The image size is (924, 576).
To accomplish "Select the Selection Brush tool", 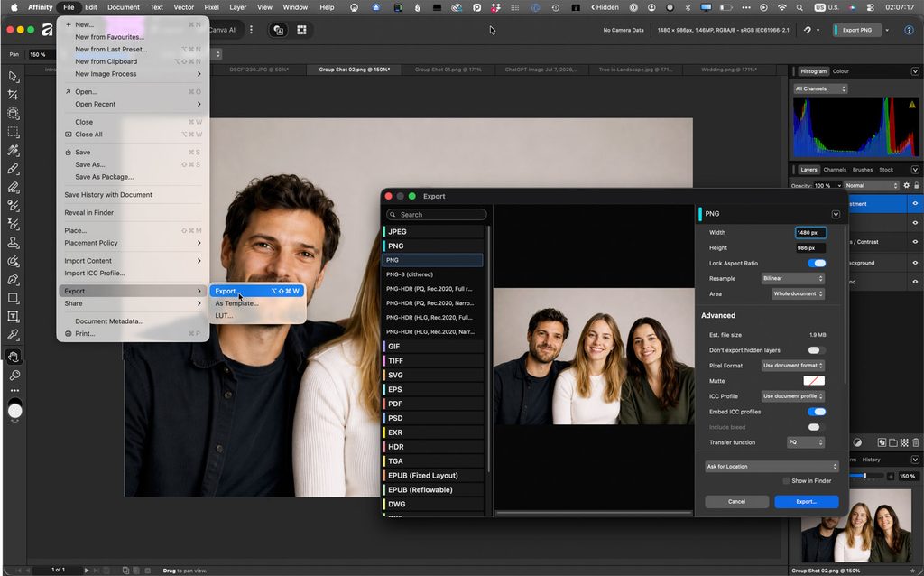I will coord(13,113).
